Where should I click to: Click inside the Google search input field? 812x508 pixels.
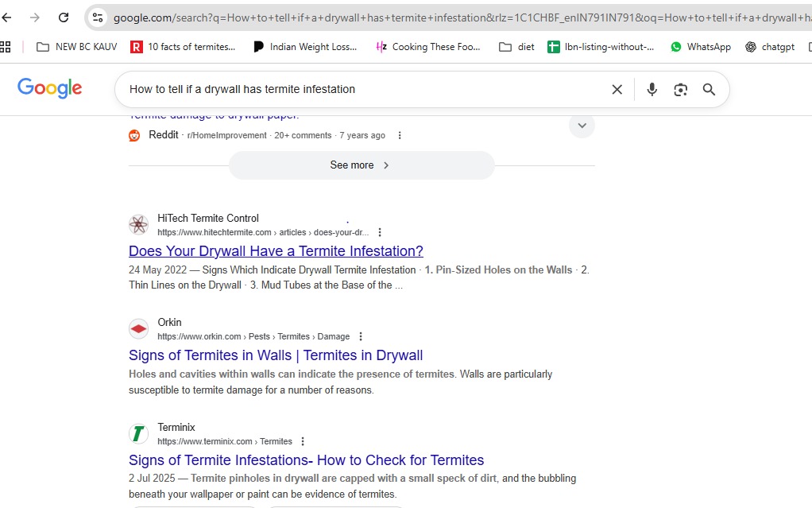358,89
